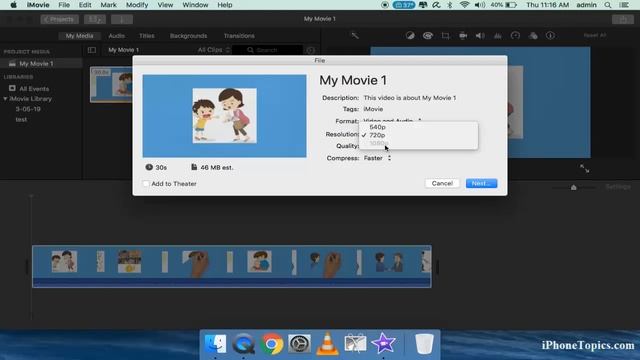
Task: Open clip filter and audio effects
Action: [x=533, y=36]
